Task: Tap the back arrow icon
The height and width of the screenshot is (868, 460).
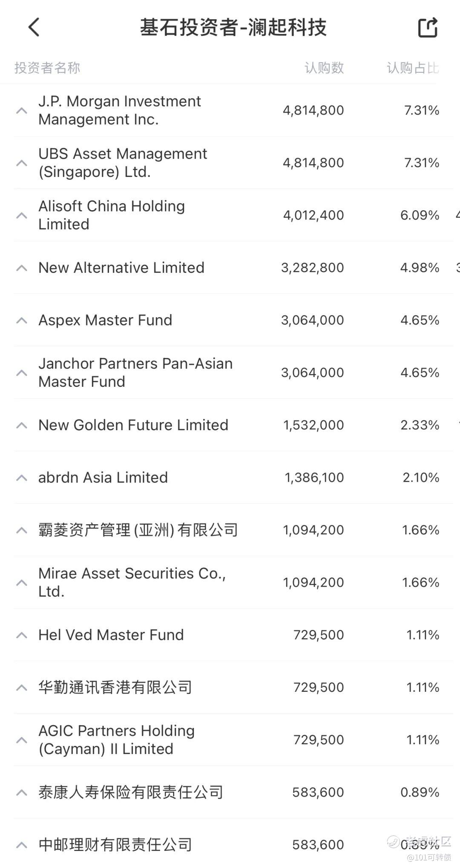Action: [x=34, y=27]
